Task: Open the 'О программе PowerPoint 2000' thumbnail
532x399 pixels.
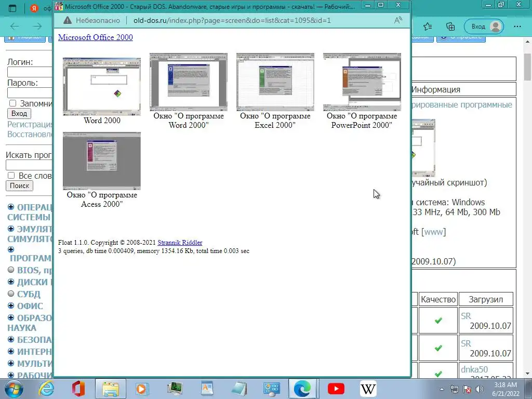Action: coord(362,82)
